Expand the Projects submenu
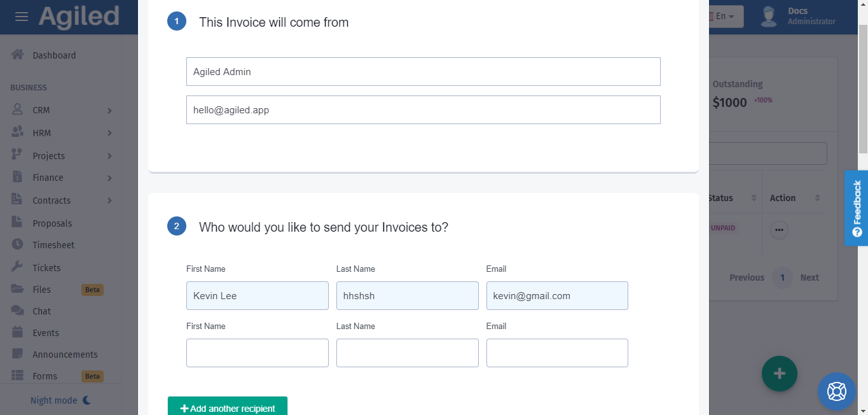The width and height of the screenshot is (868, 415). pyautogui.click(x=109, y=156)
